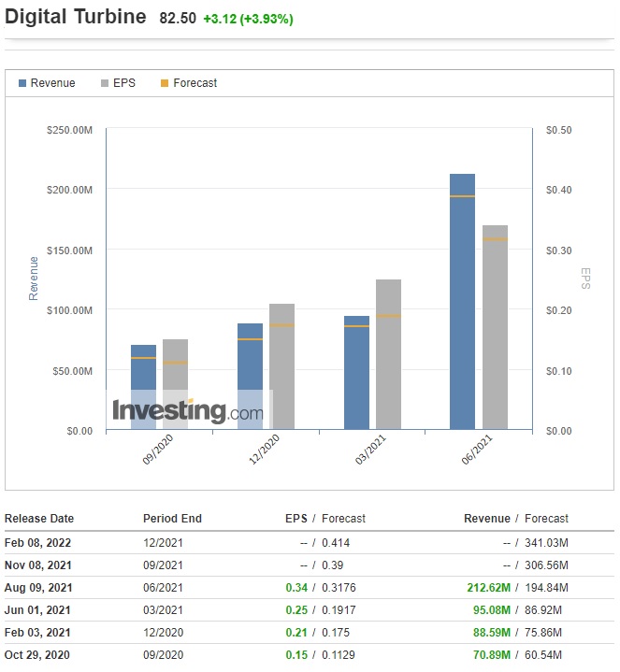Screen dimensions: 620x672
Task: Click the gray EPS legend swatch
Action: 105,83
